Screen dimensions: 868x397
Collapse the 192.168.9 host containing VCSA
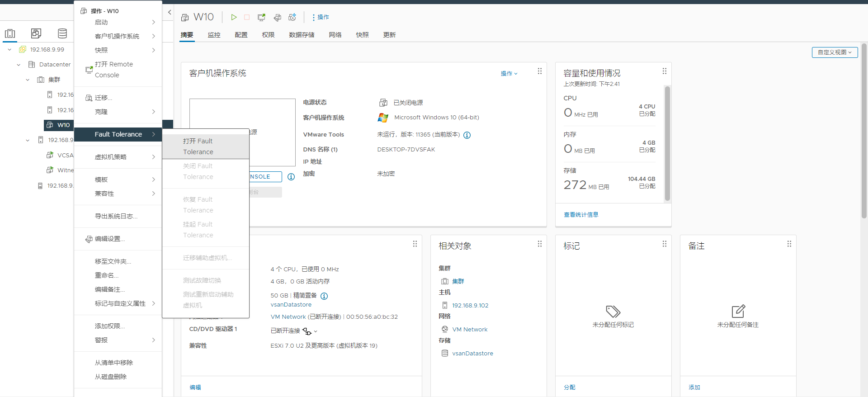28,140
